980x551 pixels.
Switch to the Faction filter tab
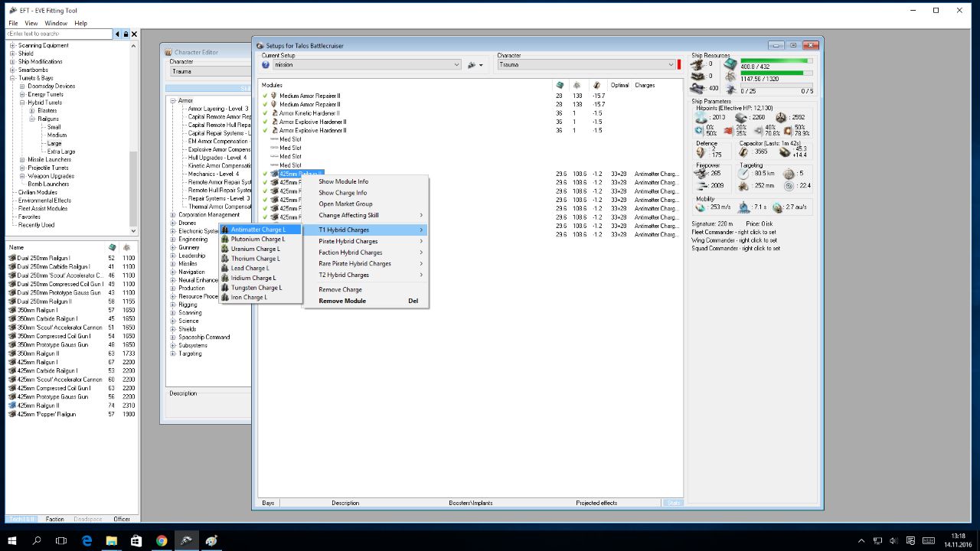(x=55, y=519)
